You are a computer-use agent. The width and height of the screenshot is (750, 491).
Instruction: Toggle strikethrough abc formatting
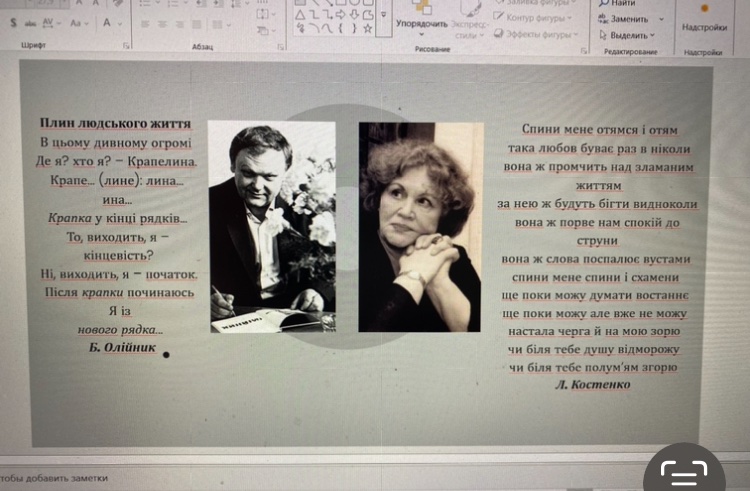pos(30,23)
